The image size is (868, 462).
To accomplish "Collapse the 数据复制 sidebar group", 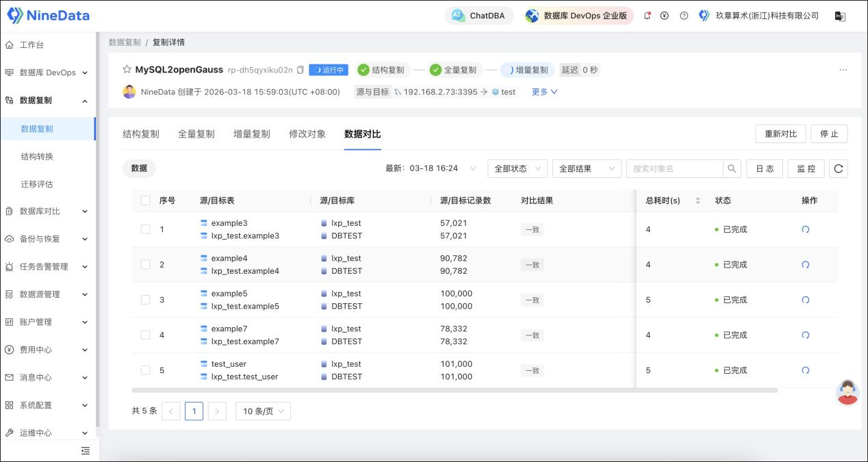I will pyautogui.click(x=48, y=100).
